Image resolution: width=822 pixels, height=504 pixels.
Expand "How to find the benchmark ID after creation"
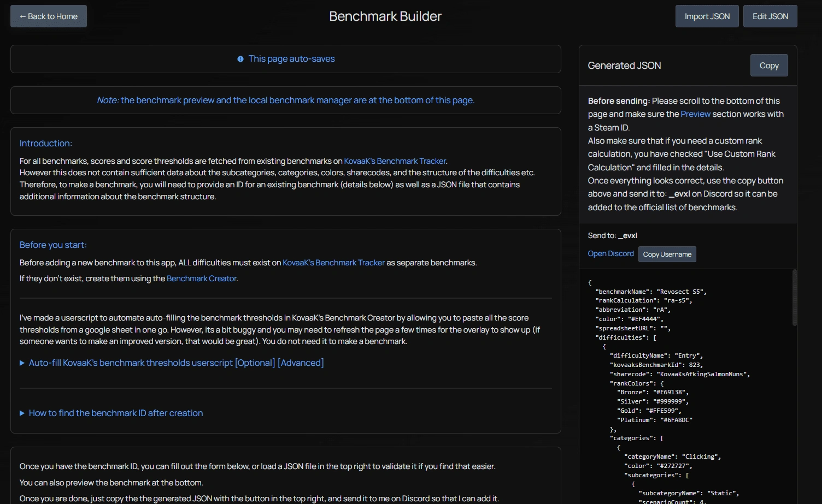pyautogui.click(x=115, y=413)
